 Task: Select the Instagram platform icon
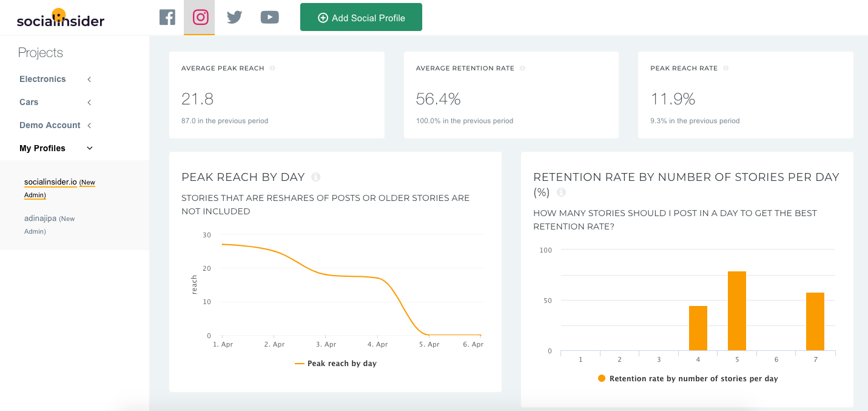click(x=200, y=17)
